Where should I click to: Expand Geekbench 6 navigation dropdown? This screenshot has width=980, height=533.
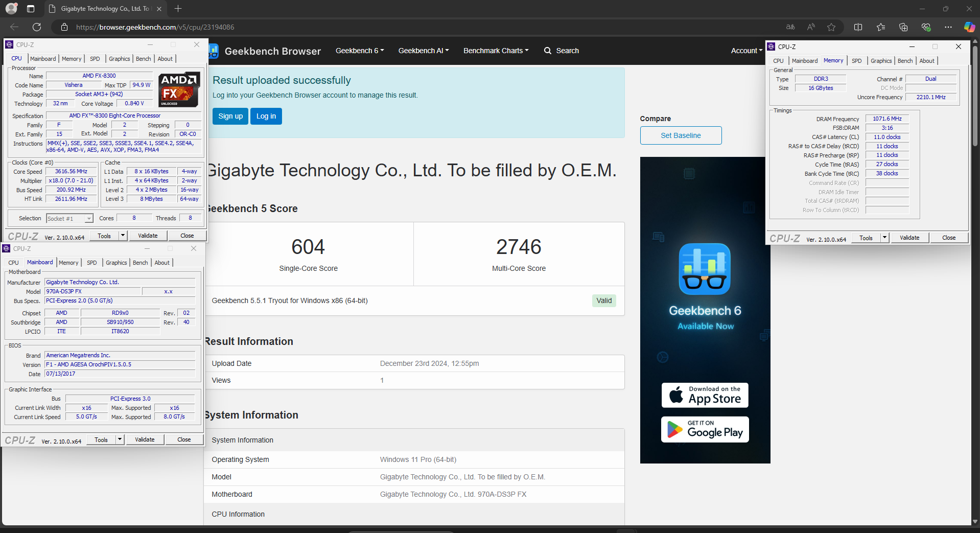click(359, 51)
